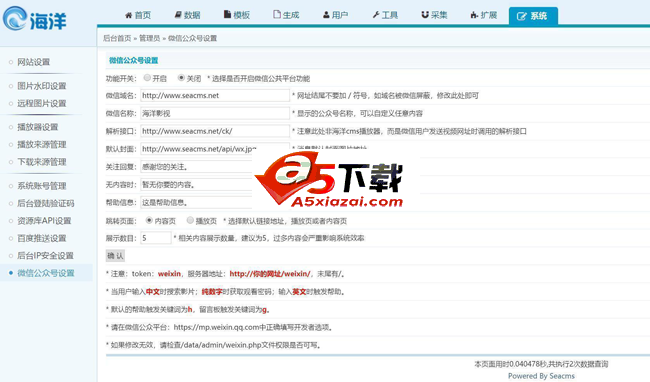The height and width of the screenshot is (382, 650).
Task: Click the 无内容时 input field
Action: (x=196, y=184)
